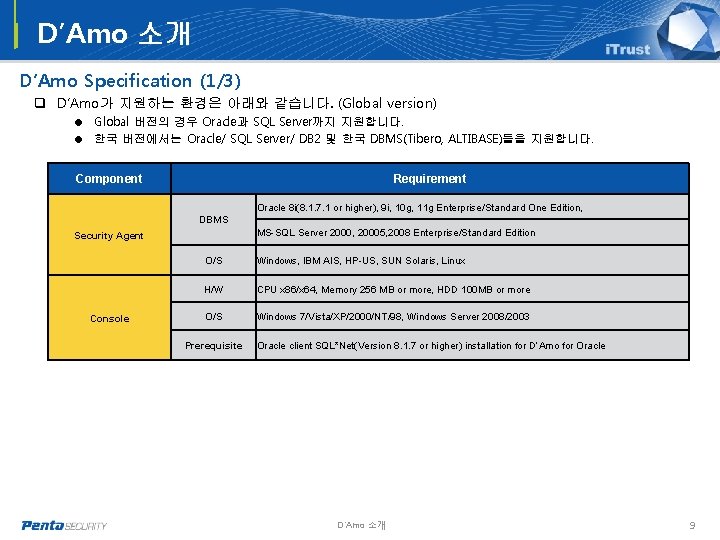This screenshot has height=540, width=720.
Task: Select the "Windows 7/Vista/XP/2000" row
Action: tap(472, 316)
